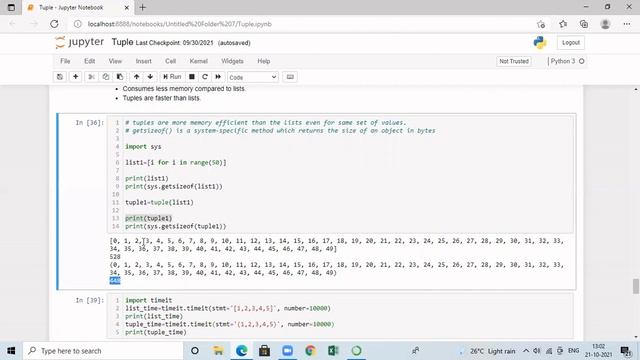
Task: Click the 528 output value
Action: click(x=115, y=257)
